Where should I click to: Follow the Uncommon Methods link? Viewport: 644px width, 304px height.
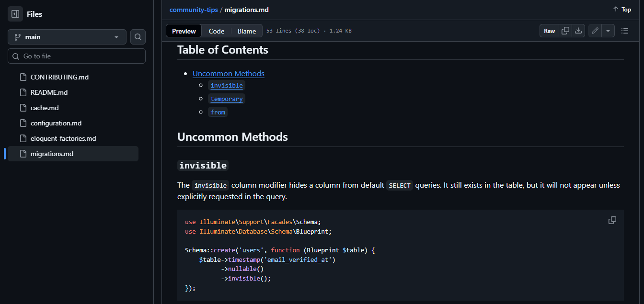[x=229, y=73]
